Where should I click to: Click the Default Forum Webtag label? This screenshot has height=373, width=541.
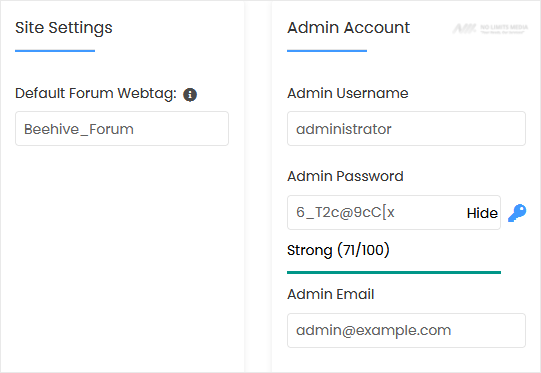[x=96, y=94]
